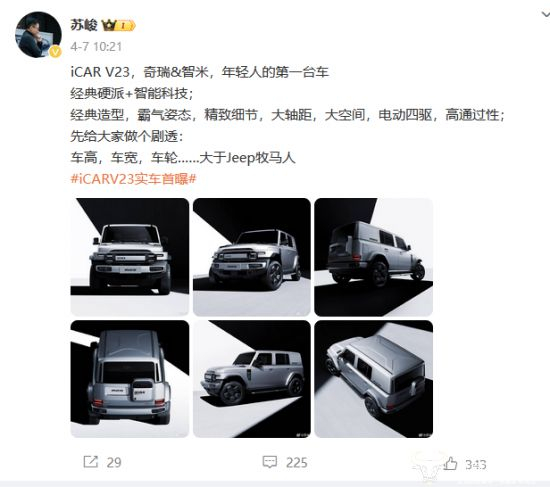This screenshot has height=487, width=550.
Task: Click the 4-7 10:21 post timestamp
Action: [96, 46]
